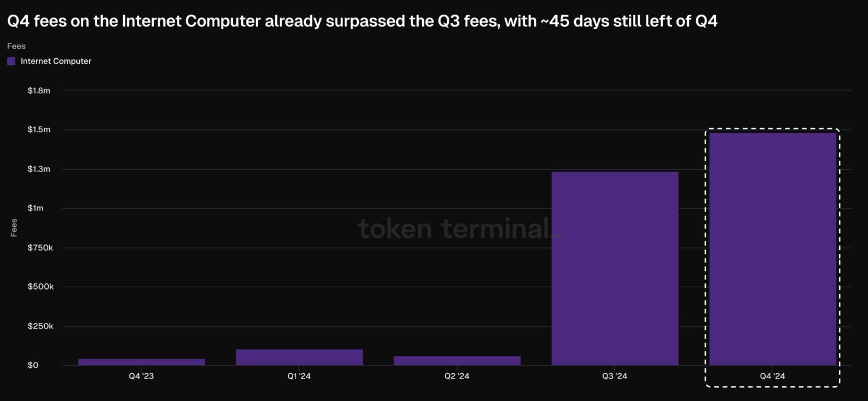This screenshot has height=401, width=868.
Task: Click the Q2 '24 x-axis label
Action: coord(457,377)
